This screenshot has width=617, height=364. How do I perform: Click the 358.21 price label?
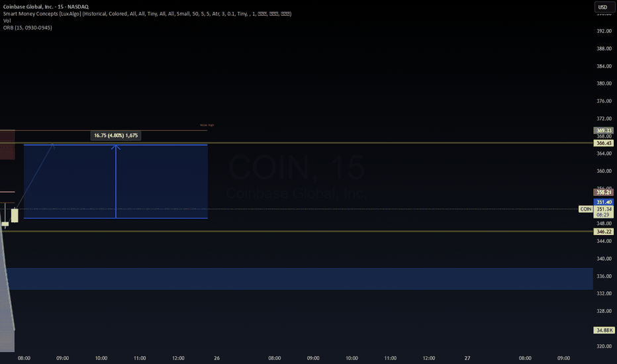[x=604, y=193]
